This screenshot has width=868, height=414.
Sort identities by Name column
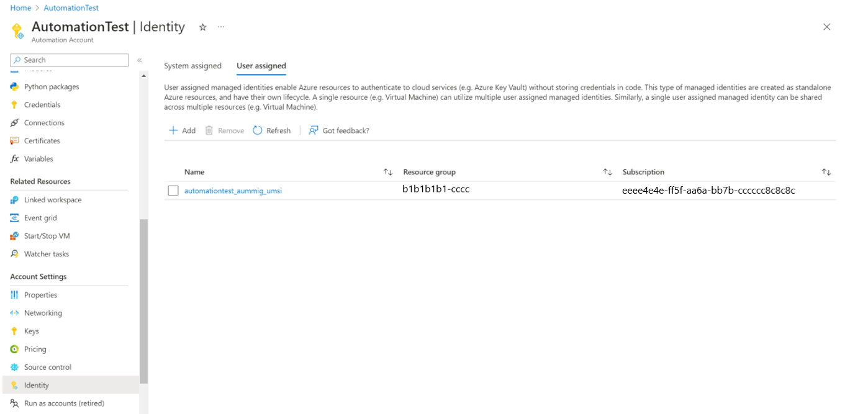[x=387, y=172]
